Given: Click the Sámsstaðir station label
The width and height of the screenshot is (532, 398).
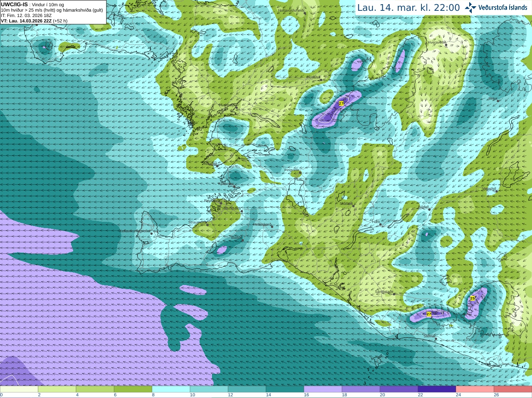Looking at the screenshot, I should [384, 292].
